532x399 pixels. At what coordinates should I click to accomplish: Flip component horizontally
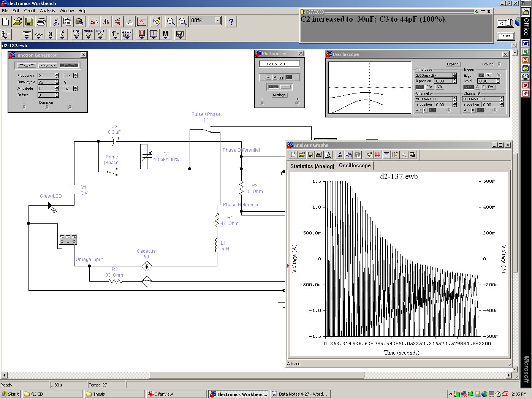coord(106,22)
